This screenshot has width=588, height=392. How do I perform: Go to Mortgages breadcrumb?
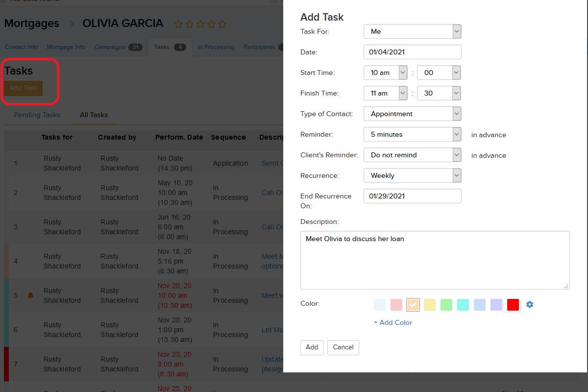32,23
